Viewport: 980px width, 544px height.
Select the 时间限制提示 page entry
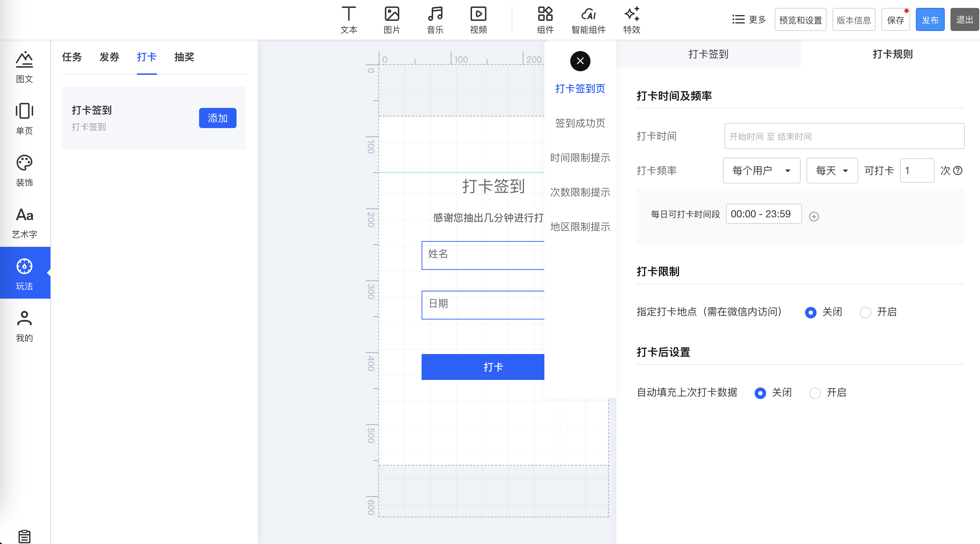click(x=580, y=158)
